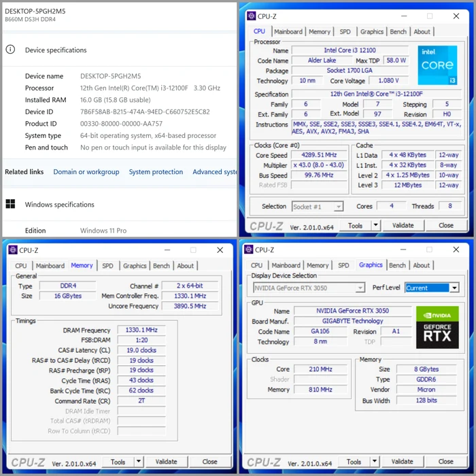Viewport: 476px width, 476px height.
Task: Open the System protection link
Action: click(x=156, y=172)
